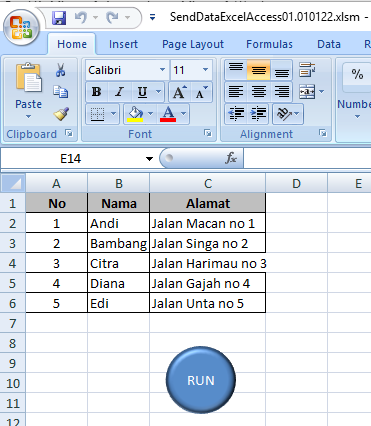The height and width of the screenshot is (426, 371).
Task: Align text left
Action: tap(236, 92)
